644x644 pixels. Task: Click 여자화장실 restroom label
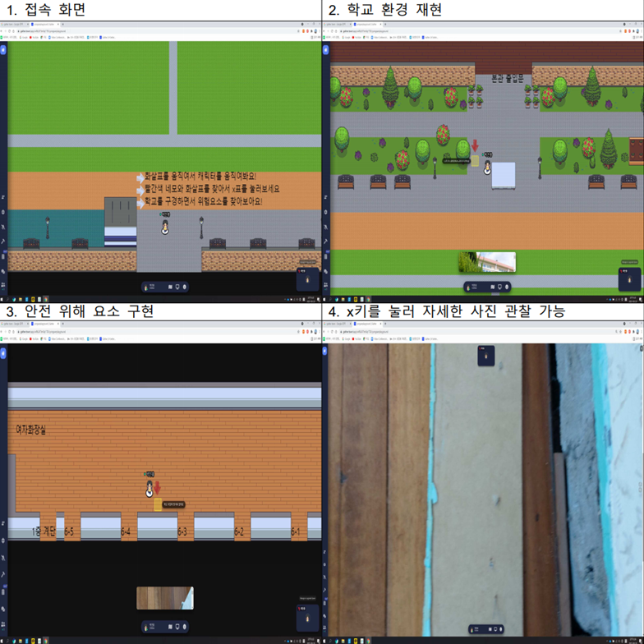[31, 430]
